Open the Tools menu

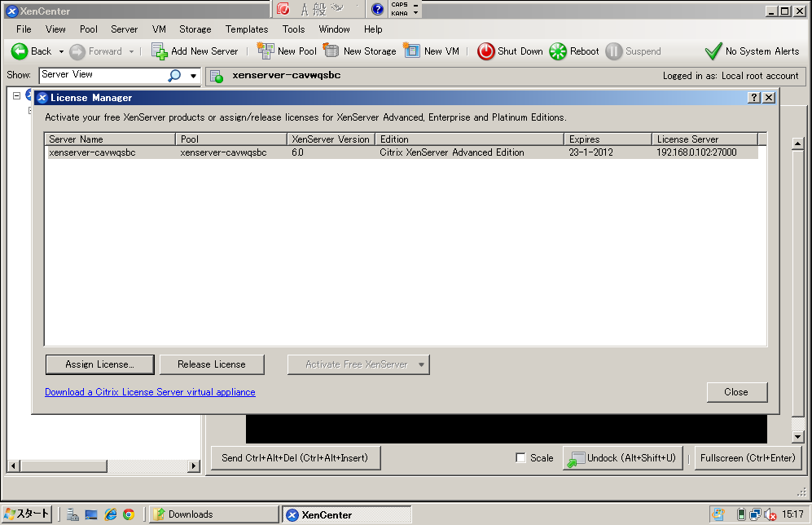[x=294, y=29]
